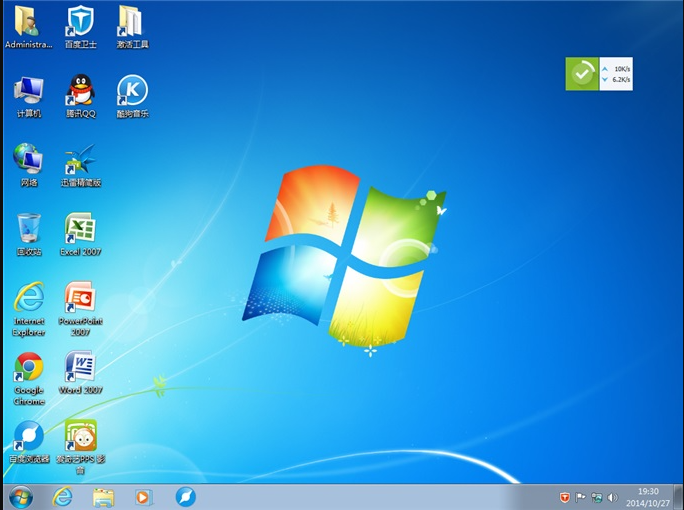
Task: Select the 网络 (Network) desktop icon
Action: pyautogui.click(x=28, y=160)
